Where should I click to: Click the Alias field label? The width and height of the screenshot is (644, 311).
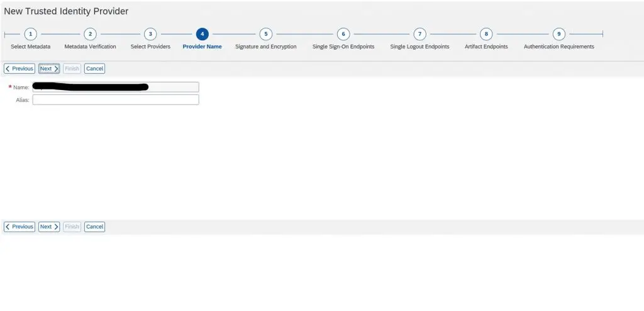23,100
